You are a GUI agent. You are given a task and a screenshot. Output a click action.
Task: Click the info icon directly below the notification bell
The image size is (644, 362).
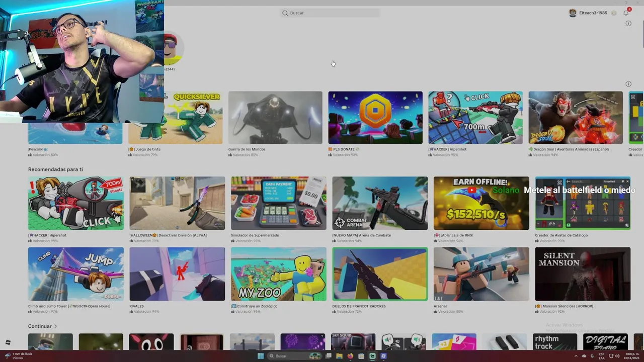point(628,24)
